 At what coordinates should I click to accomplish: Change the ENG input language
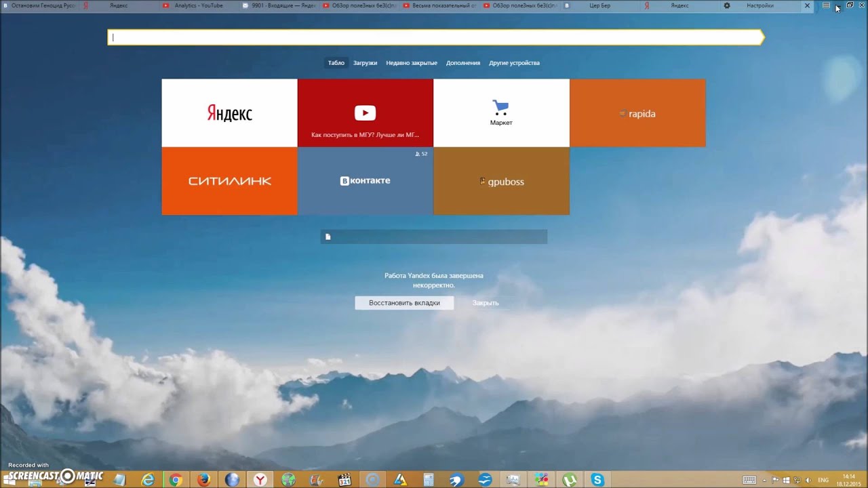pyautogui.click(x=823, y=481)
